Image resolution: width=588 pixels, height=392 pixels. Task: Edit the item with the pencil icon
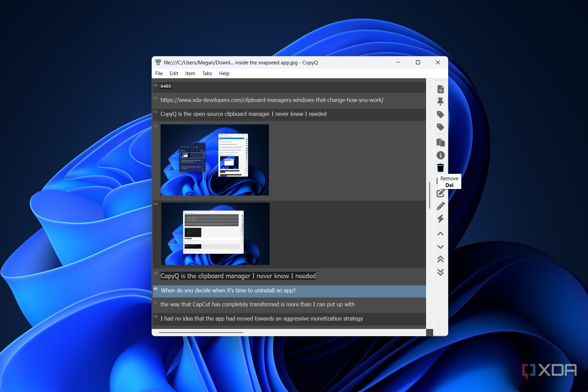coord(440,206)
